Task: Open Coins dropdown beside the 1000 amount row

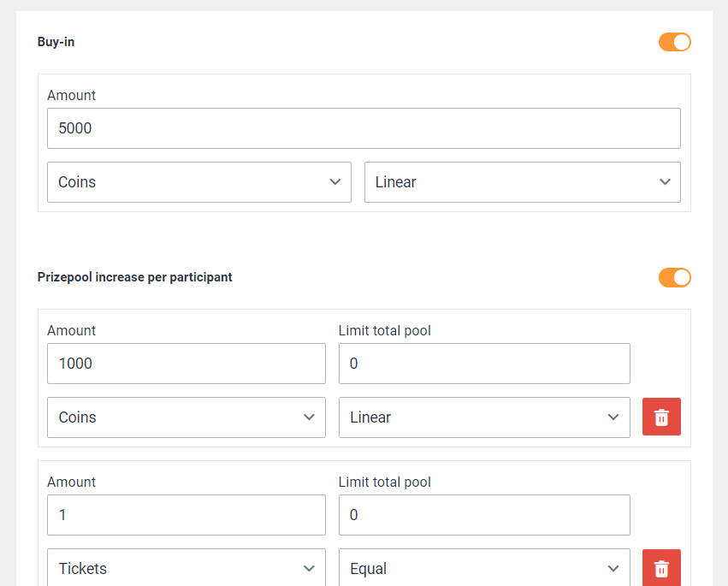Action: 186,417
